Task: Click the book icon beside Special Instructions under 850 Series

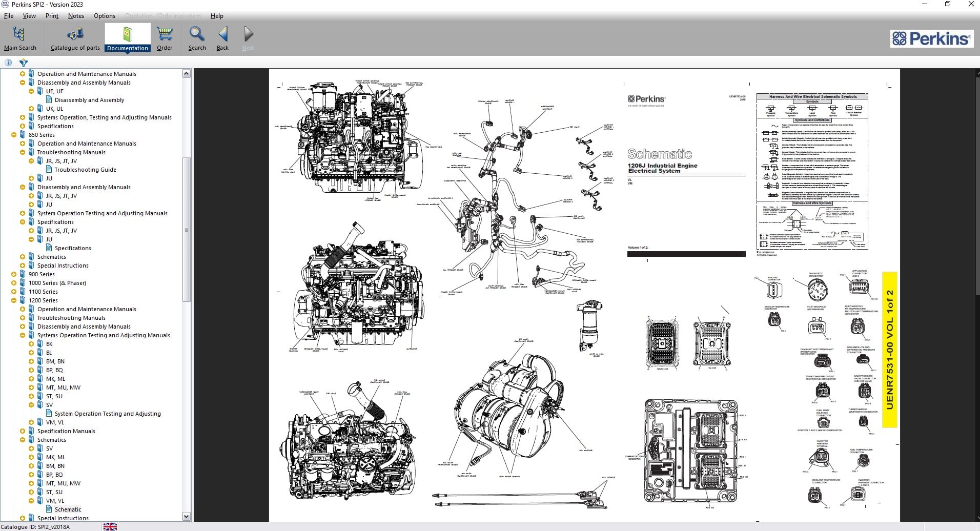Action: point(31,265)
